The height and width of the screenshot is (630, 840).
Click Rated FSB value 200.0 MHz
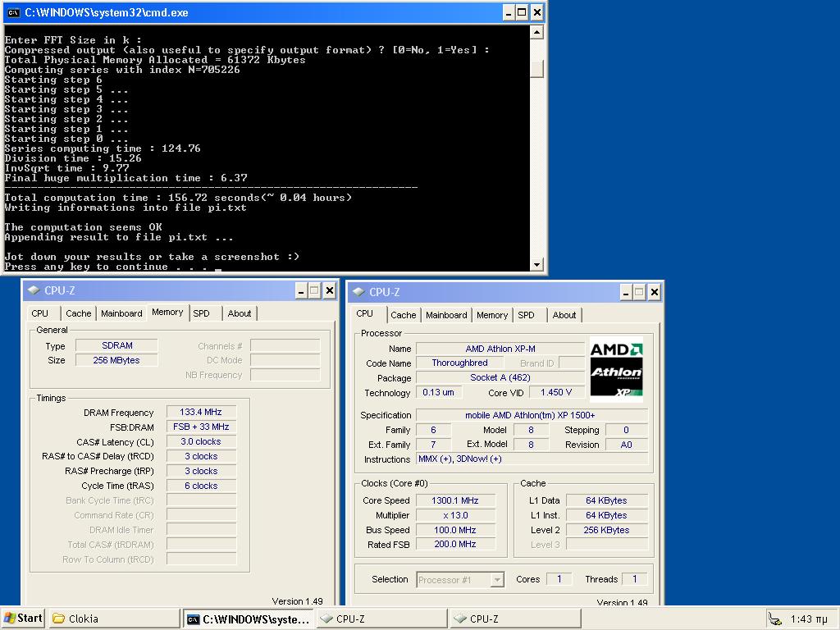click(455, 544)
